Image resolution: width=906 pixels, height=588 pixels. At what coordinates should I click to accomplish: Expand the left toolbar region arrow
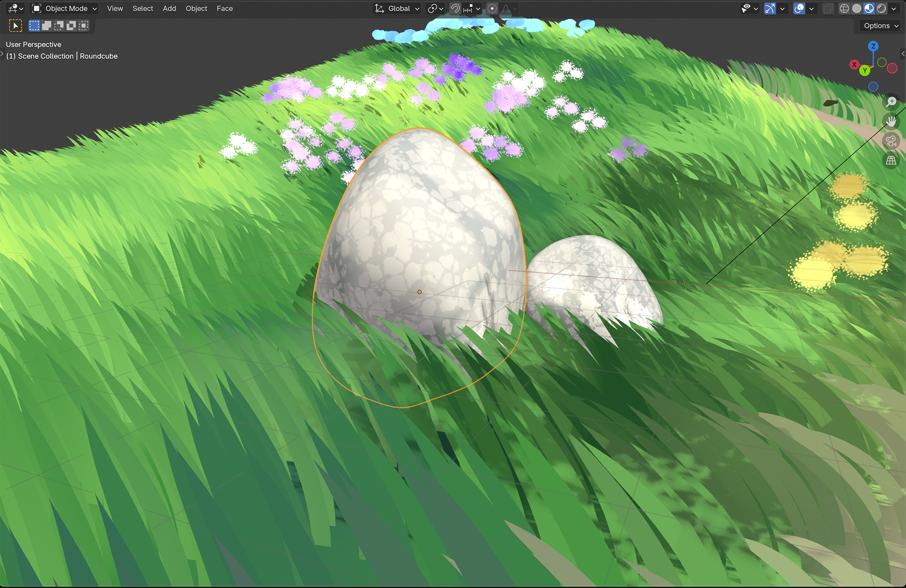(x=2, y=54)
